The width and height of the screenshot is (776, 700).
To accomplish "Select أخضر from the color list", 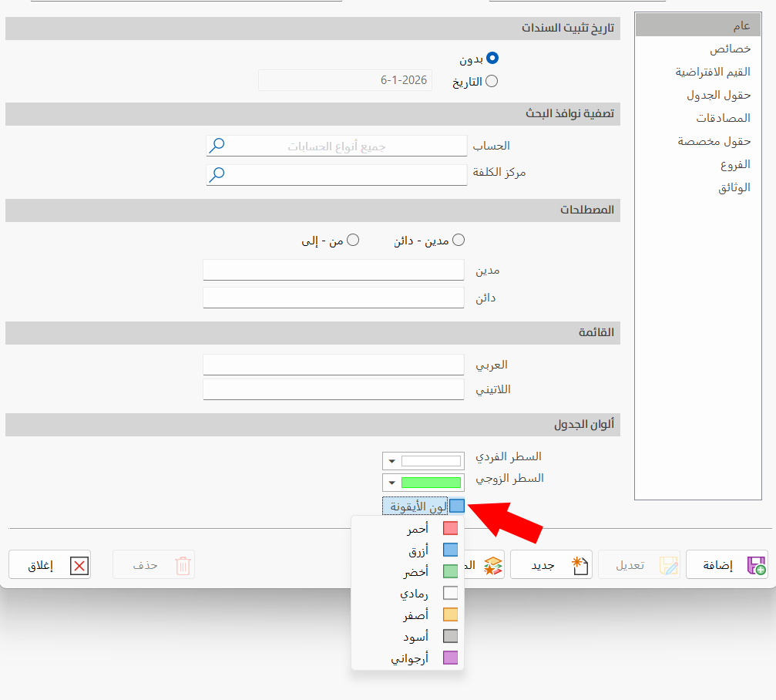I will pyautogui.click(x=408, y=571).
